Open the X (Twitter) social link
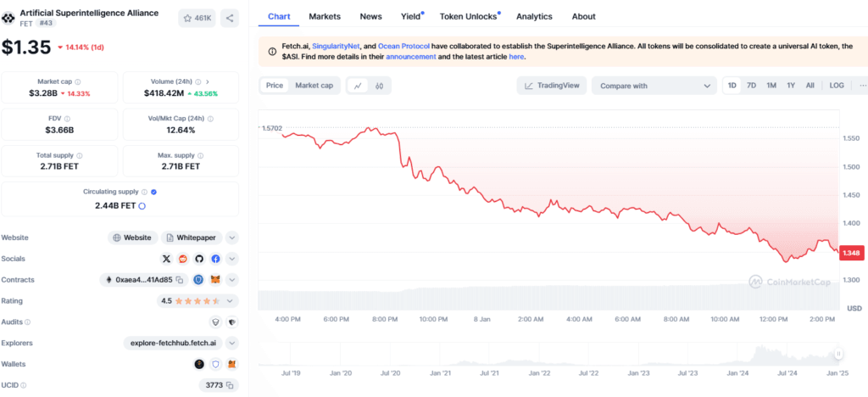This screenshot has height=397, width=868. (167, 259)
